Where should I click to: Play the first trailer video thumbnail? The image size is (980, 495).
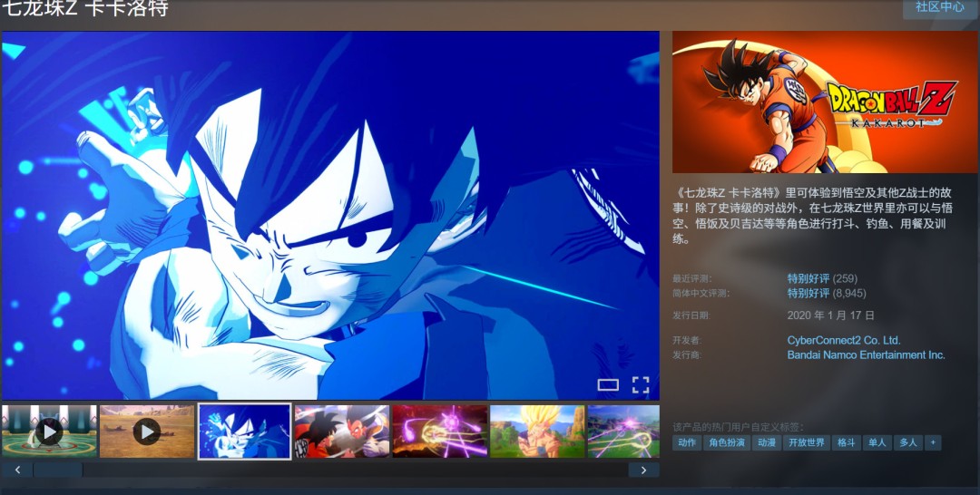pos(49,432)
